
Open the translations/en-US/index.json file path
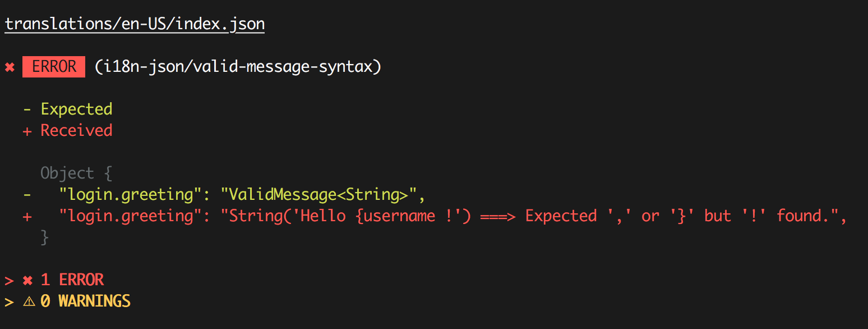click(135, 24)
